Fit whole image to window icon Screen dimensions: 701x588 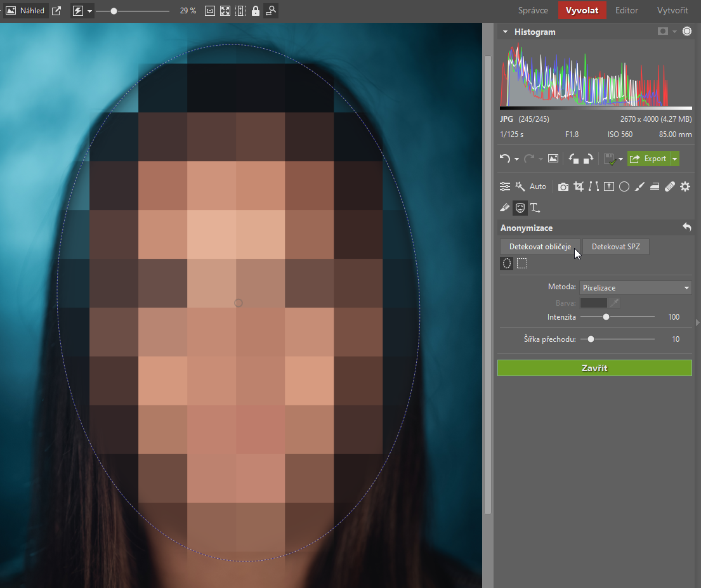pos(225,11)
